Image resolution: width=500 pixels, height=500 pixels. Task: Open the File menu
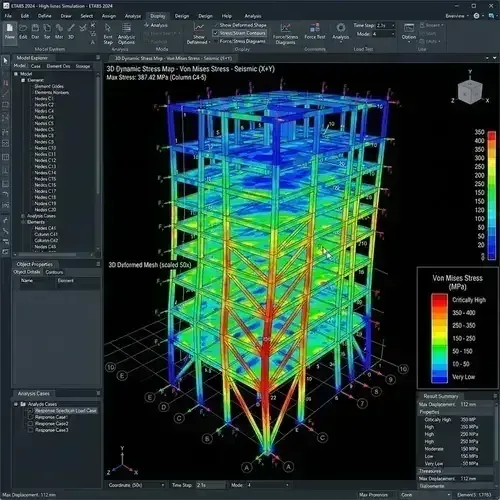pos(8,16)
